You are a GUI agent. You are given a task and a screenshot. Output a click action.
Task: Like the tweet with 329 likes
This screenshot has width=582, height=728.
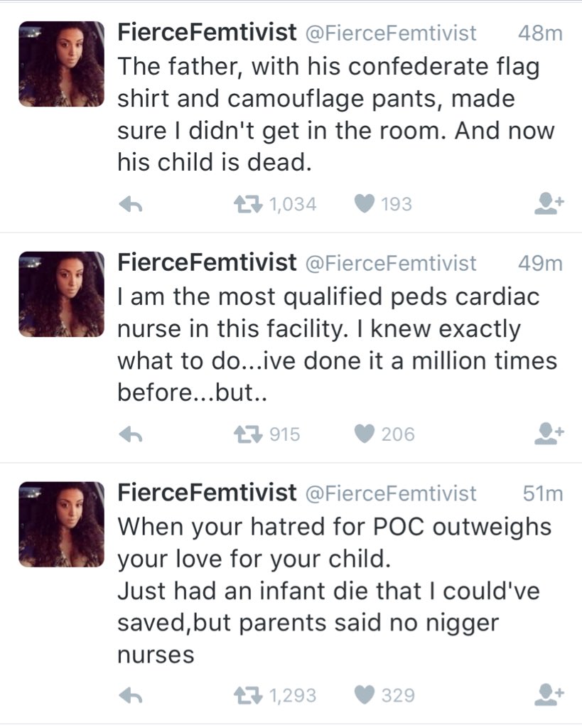click(365, 695)
